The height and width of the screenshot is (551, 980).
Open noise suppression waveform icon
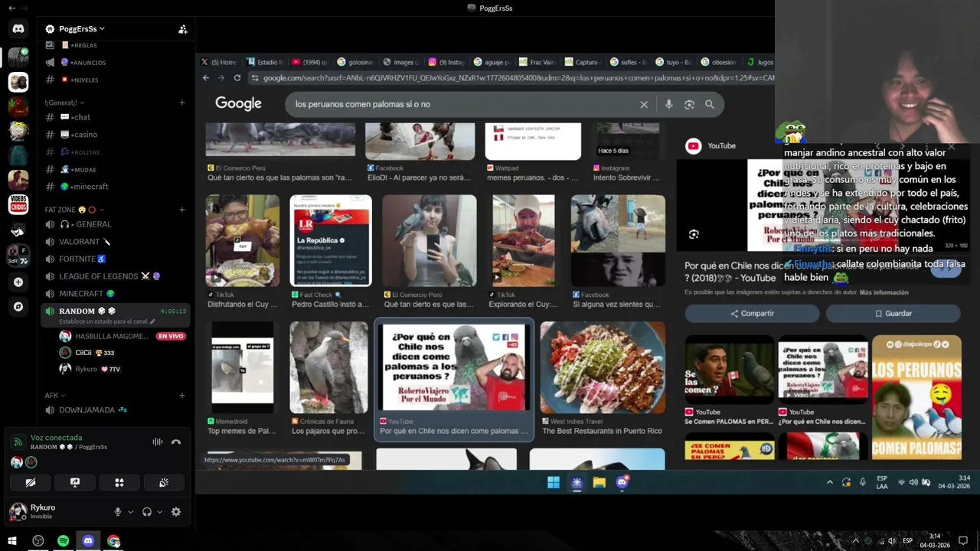pyautogui.click(x=158, y=442)
